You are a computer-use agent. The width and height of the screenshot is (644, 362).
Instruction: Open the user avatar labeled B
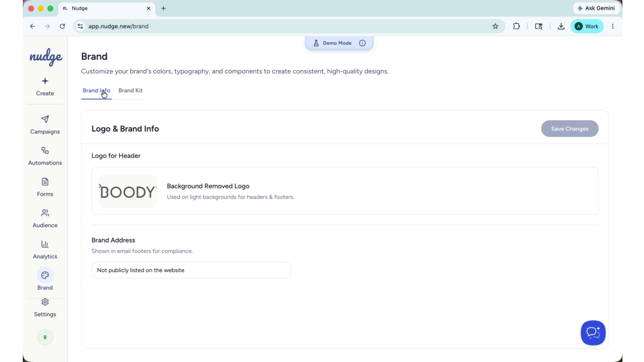click(45, 337)
